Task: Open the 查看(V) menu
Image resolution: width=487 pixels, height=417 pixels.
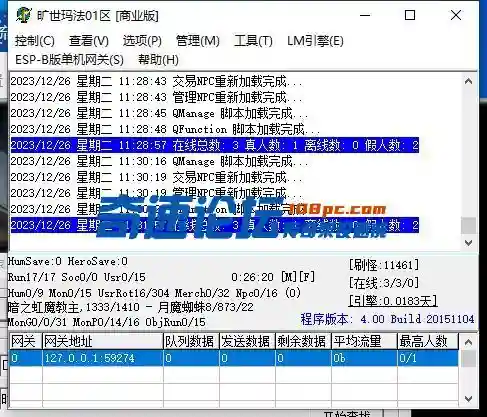Action: [89, 41]
